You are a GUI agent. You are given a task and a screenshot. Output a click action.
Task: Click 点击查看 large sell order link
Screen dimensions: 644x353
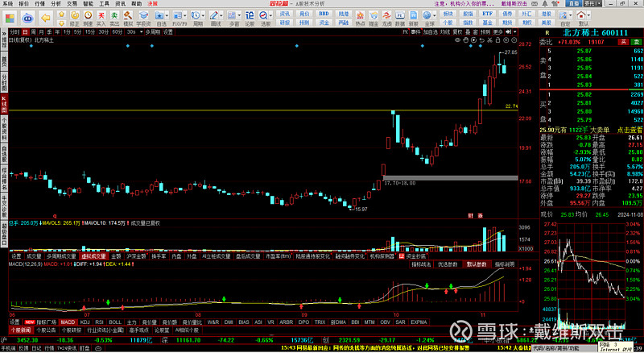(630, 130)
